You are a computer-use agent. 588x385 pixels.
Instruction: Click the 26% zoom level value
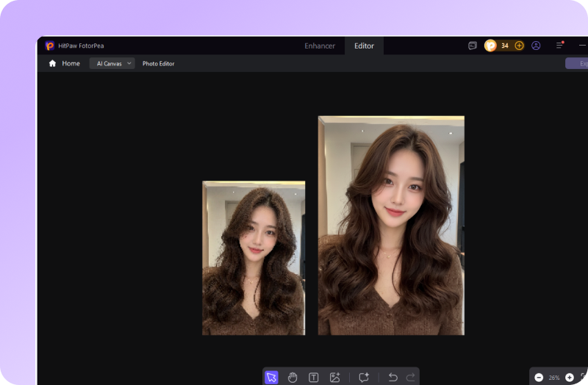tap(554, 378)
